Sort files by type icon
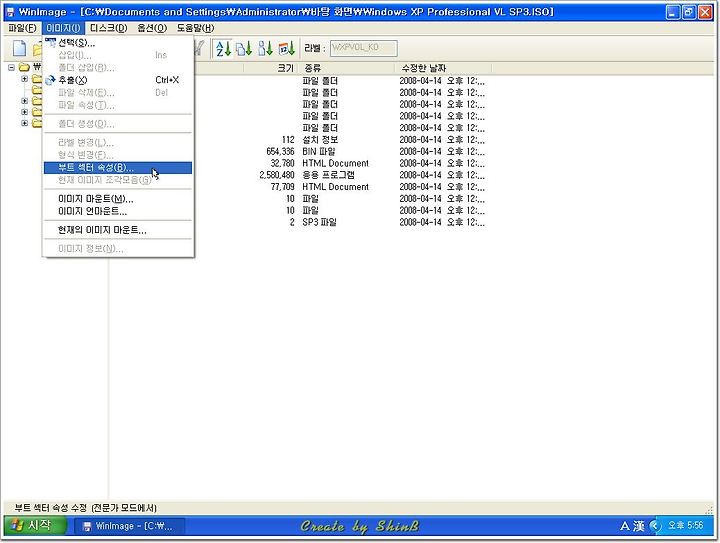Screen dimensions: 720x543 (x=244, y=48)
